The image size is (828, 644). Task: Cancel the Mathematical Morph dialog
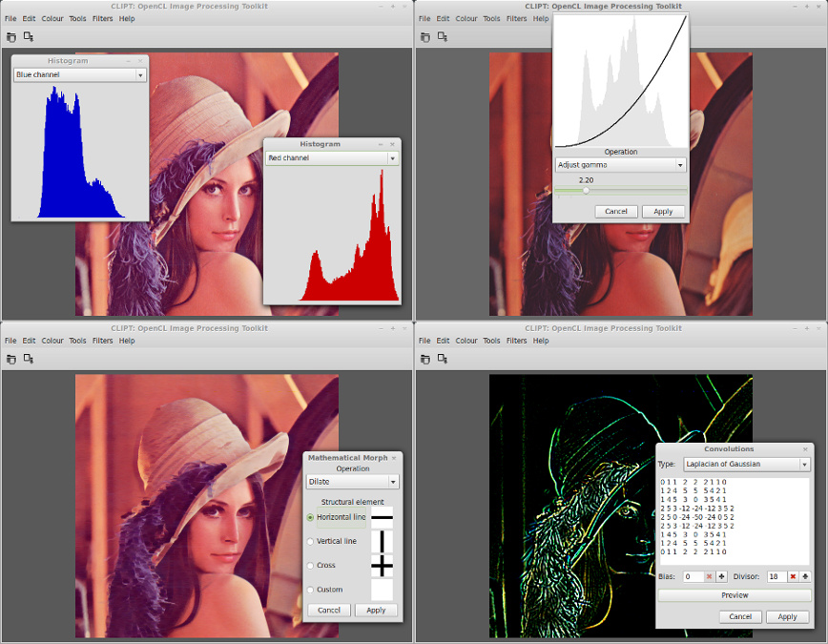[329, 611]
